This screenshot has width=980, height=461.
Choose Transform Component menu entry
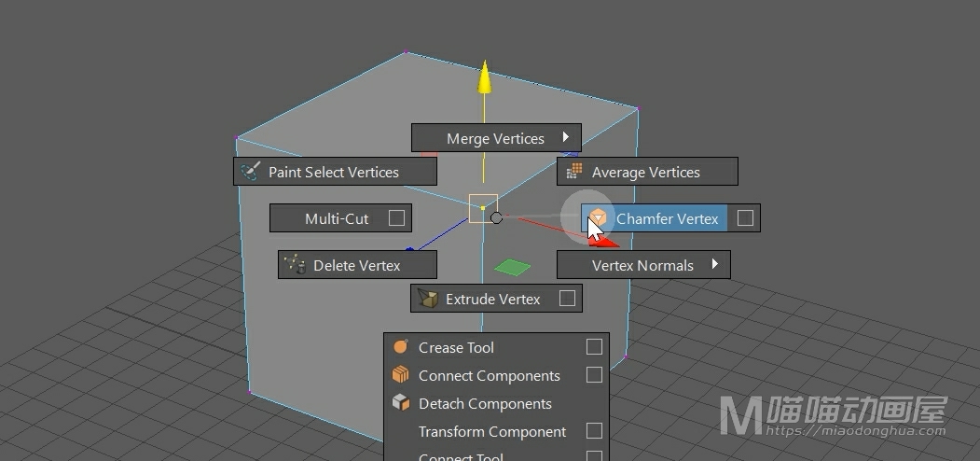click(x=492, y=431)
